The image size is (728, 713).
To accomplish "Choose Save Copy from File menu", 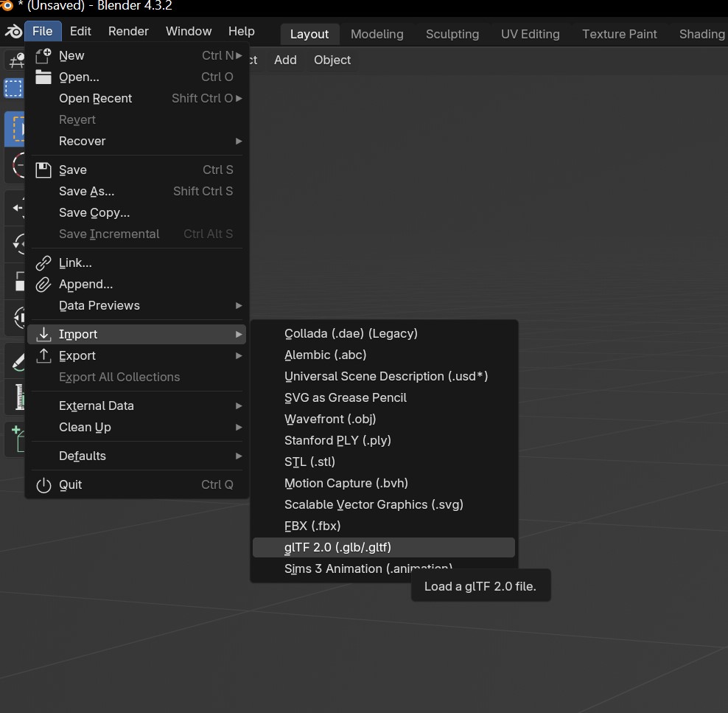I will (x=136, y=213).
